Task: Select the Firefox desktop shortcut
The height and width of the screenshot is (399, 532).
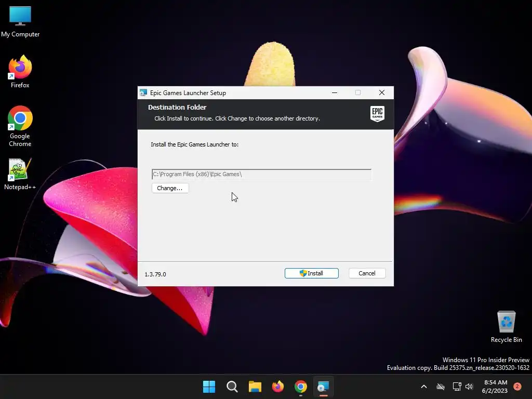Action: coord(20,72)
